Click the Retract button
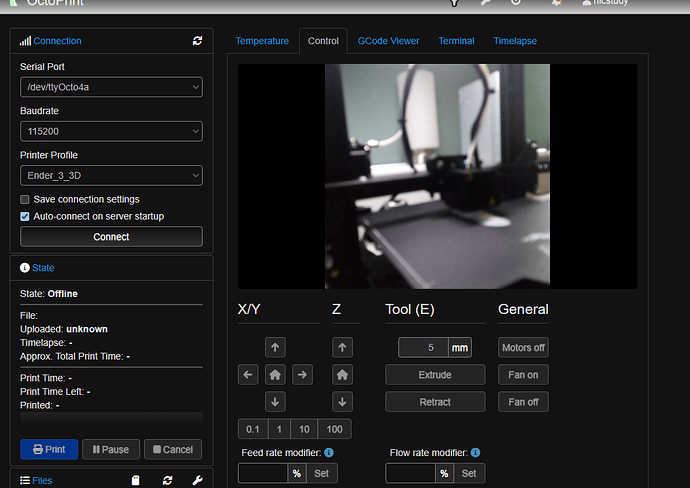The height and width of the screenshot is (488, 690). tap(435, 402)
